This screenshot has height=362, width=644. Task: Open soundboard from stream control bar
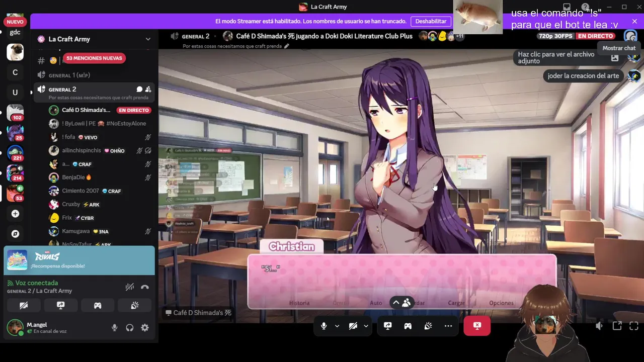pos(428,326)
